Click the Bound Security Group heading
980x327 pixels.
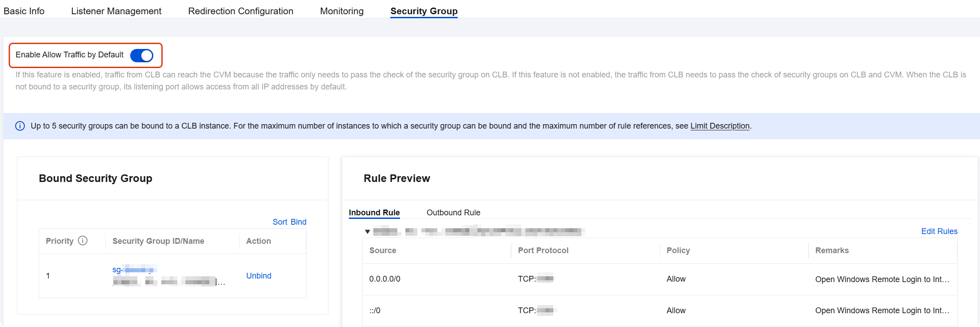click(x=96, y=178)
